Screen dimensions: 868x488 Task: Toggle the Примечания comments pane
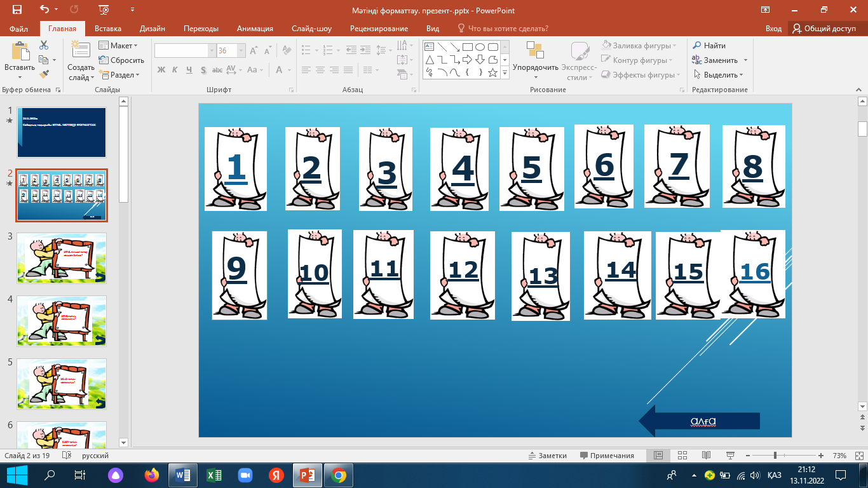coord(607,456)
